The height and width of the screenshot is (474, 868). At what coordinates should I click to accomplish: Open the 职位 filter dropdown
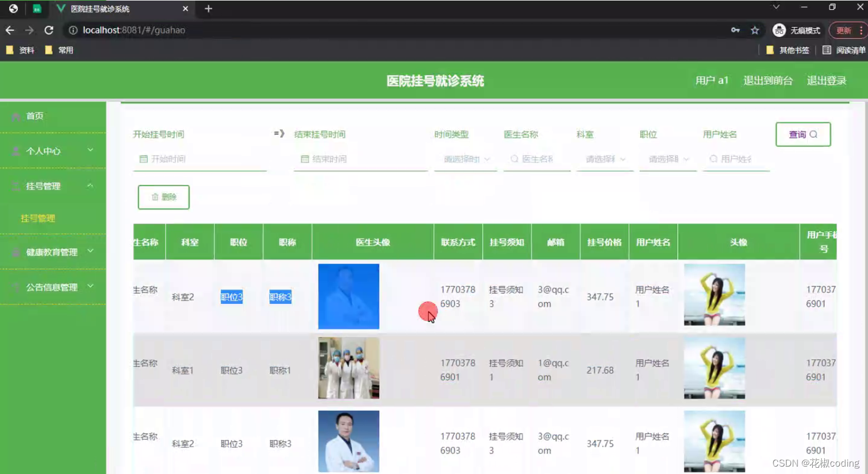click(x=666, y=159)
